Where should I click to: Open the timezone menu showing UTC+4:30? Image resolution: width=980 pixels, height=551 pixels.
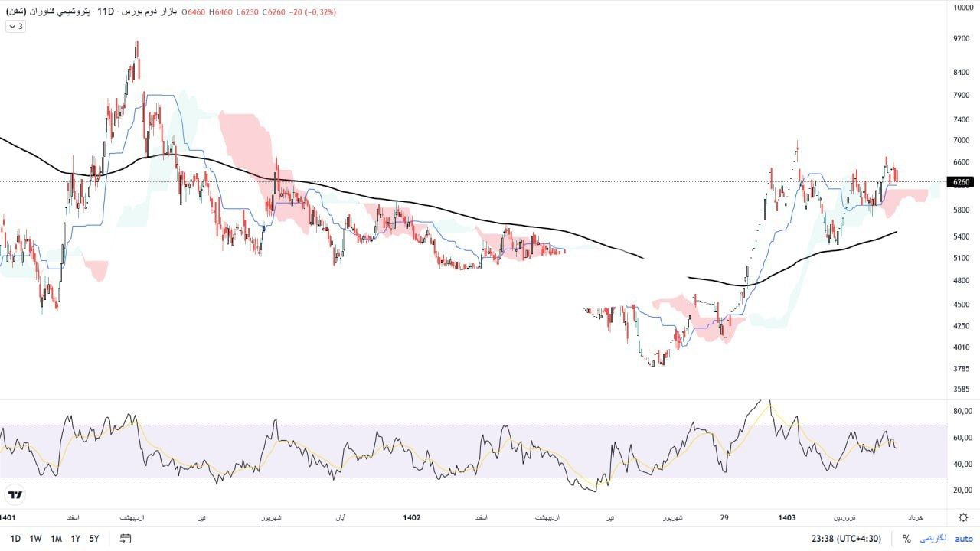click(846, 539)
